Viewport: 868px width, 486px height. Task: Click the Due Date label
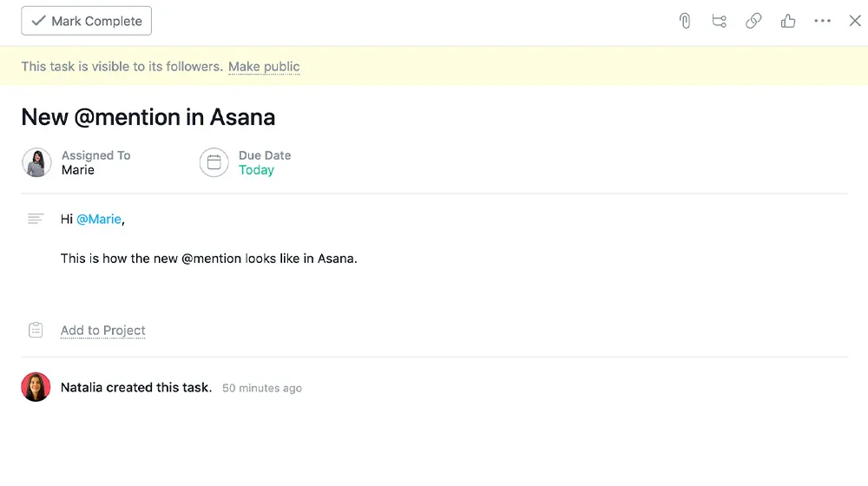click(265, 155)
